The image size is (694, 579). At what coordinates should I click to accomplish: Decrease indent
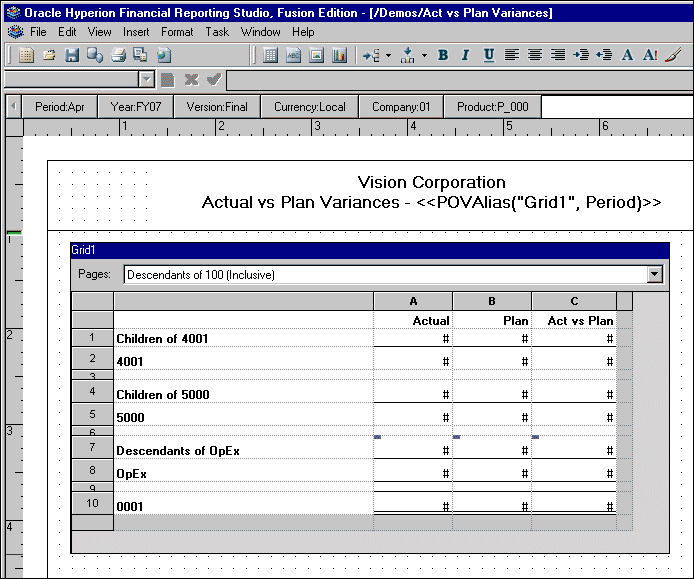click(x=604, y=55)
